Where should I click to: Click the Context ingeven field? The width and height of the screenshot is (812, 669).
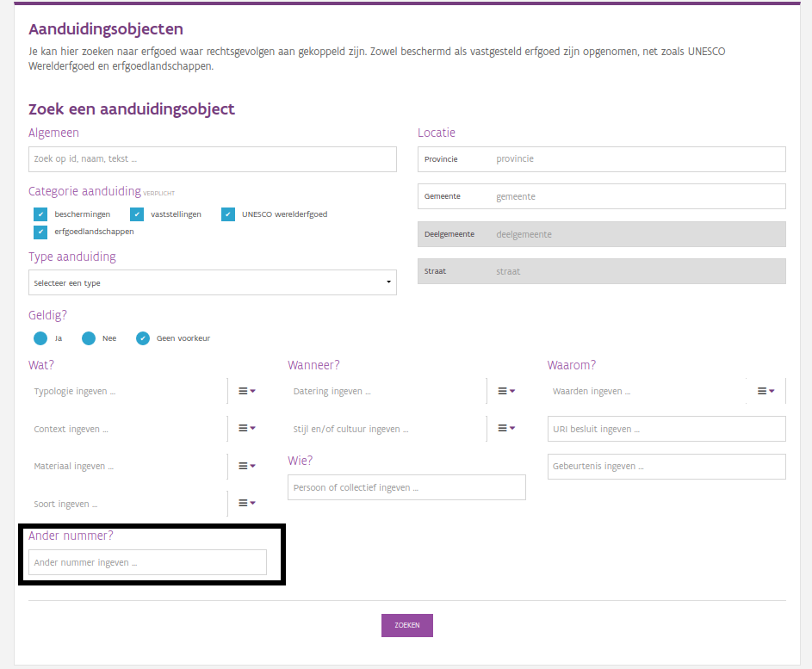pos(127,429)
